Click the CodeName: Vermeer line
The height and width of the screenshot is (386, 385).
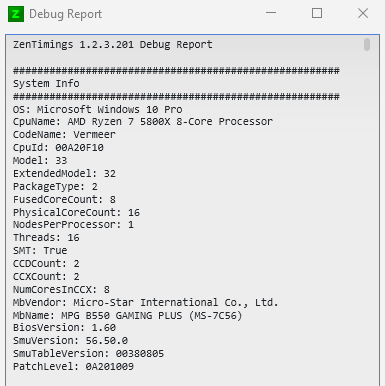(x=64, y=135)
